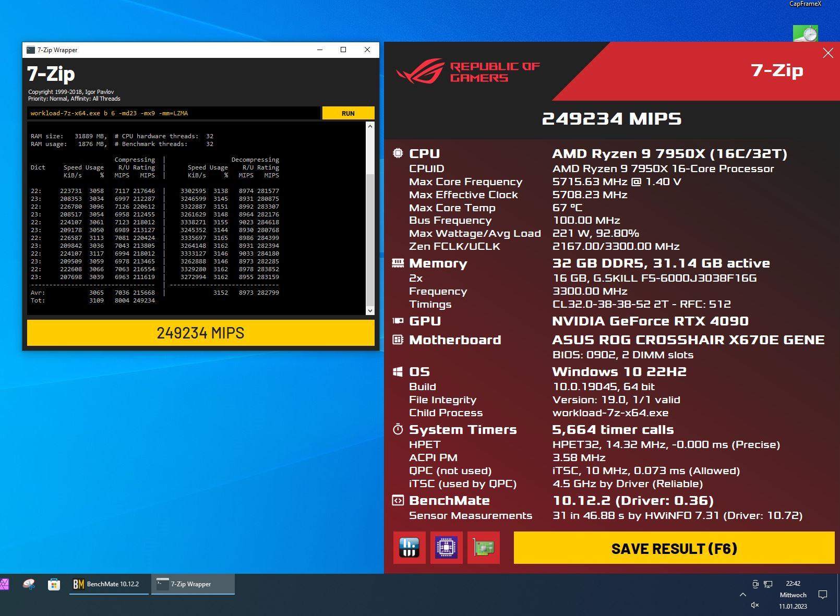Click the scroll-up arrow of the console output
This screenshot has height=616, width=840.
click(370, 126)
